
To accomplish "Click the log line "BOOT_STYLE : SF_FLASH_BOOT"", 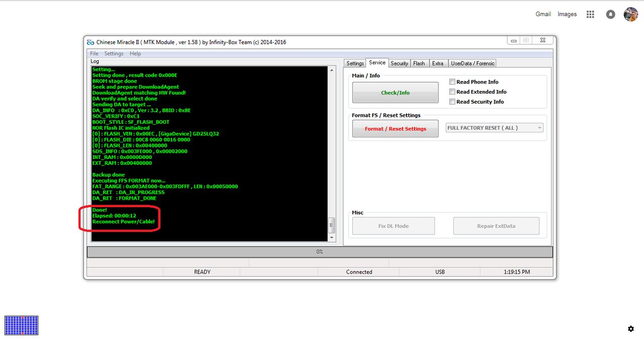I will pyautogui.click(x=131, y=122).
